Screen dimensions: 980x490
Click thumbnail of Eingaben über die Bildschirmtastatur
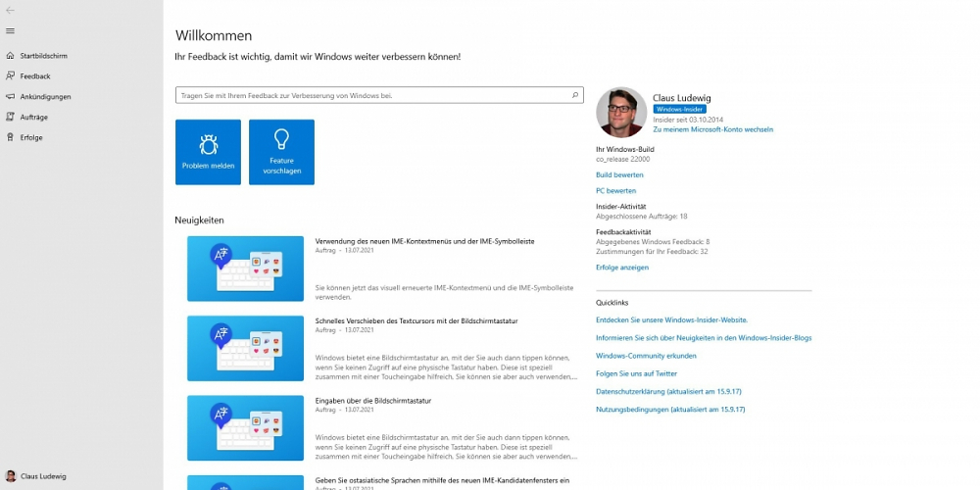(246, 428)
